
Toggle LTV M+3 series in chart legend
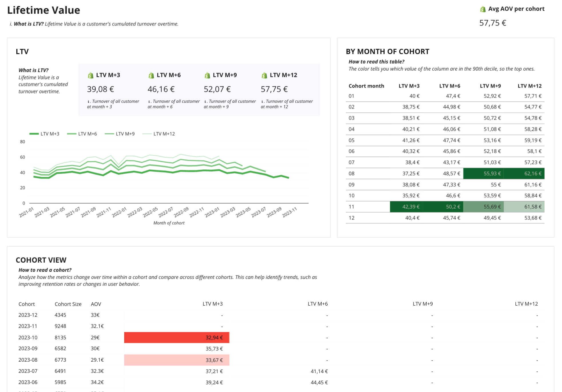44,134
